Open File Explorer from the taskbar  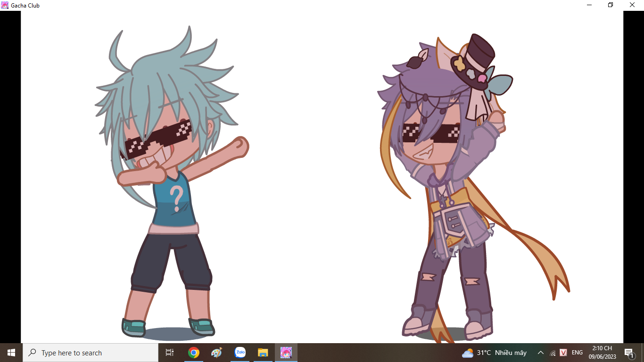(x=263, y=353)
